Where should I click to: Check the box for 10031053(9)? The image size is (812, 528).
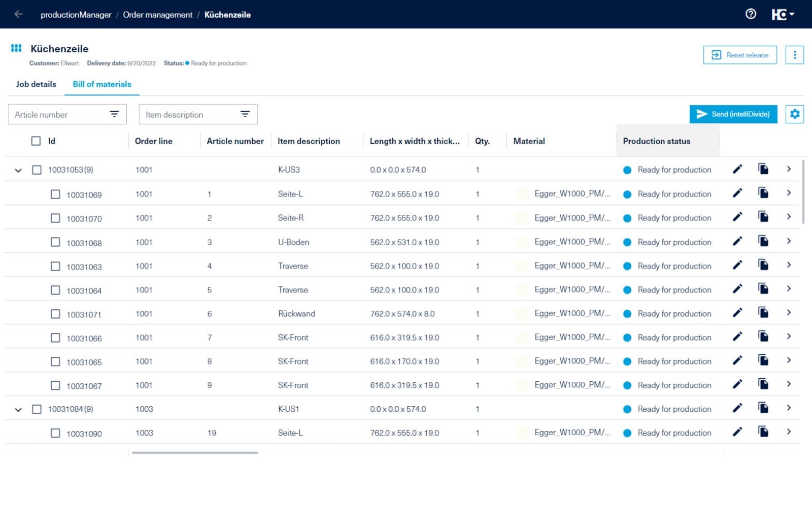click(37, 170)
